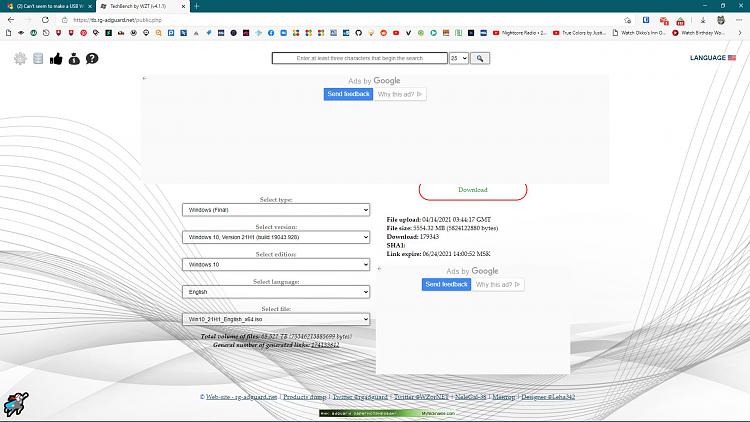Reload the page with the refresh icon
The width and height of the screenshot is (750, 422).
45,20
